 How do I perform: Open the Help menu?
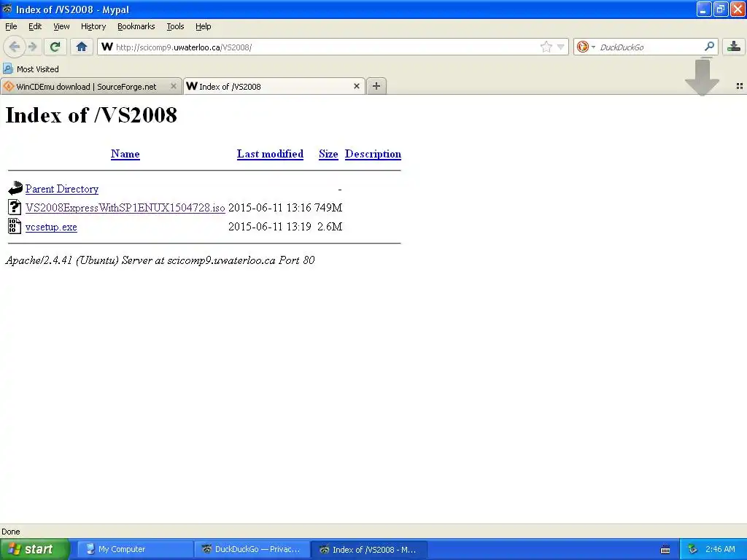tap(203, 26)
